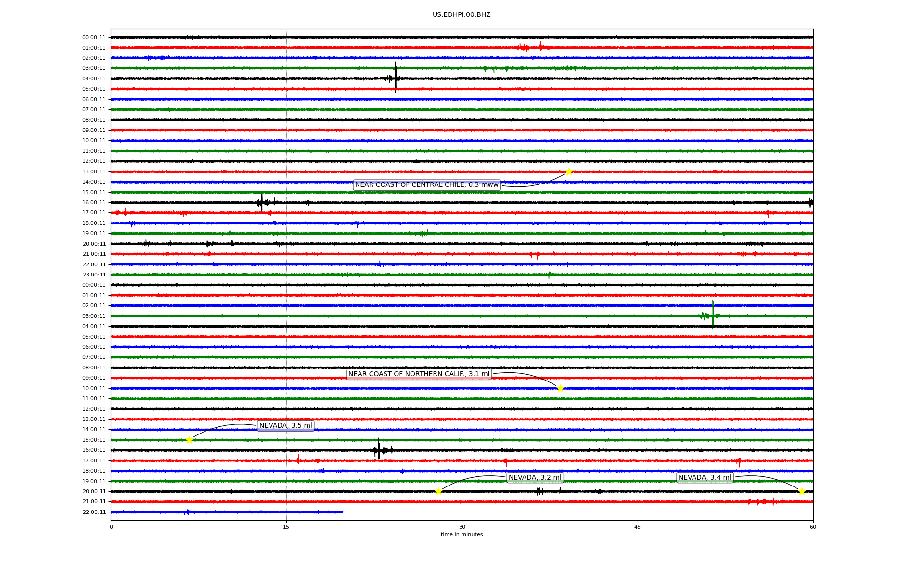
Task: Click the NEVADA, 3.2 ml annotation box
Action: coord(535,478)
